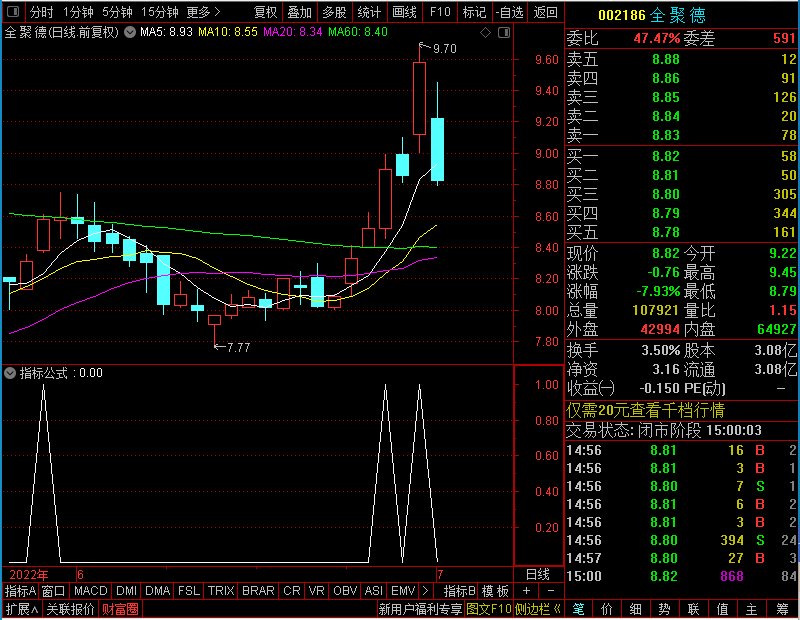
Task: Click the 2022年 timeline label
Action: point(29,575)
